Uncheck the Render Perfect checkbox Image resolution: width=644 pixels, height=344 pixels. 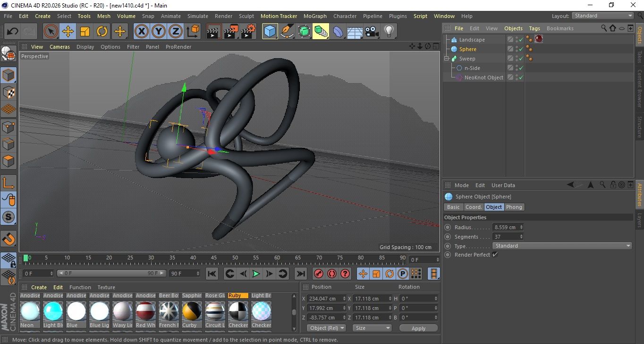[495, 255]
